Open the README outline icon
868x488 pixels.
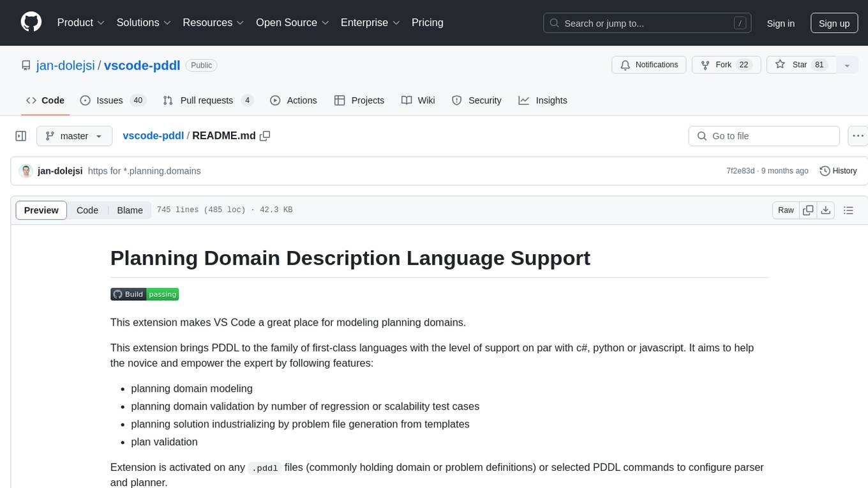point(848,210)
